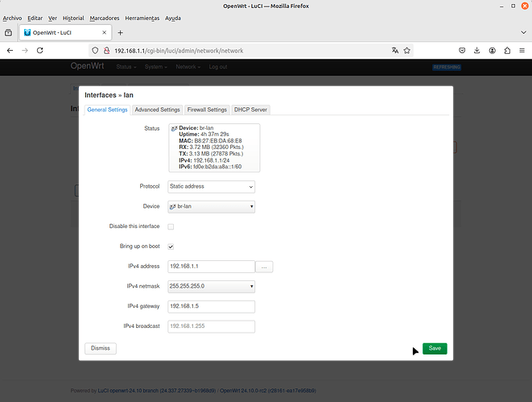Click the IPv6 fd0e:b2da:a8a::1/60 text
The width and height of the screenshot is (532, 402).
210,167
